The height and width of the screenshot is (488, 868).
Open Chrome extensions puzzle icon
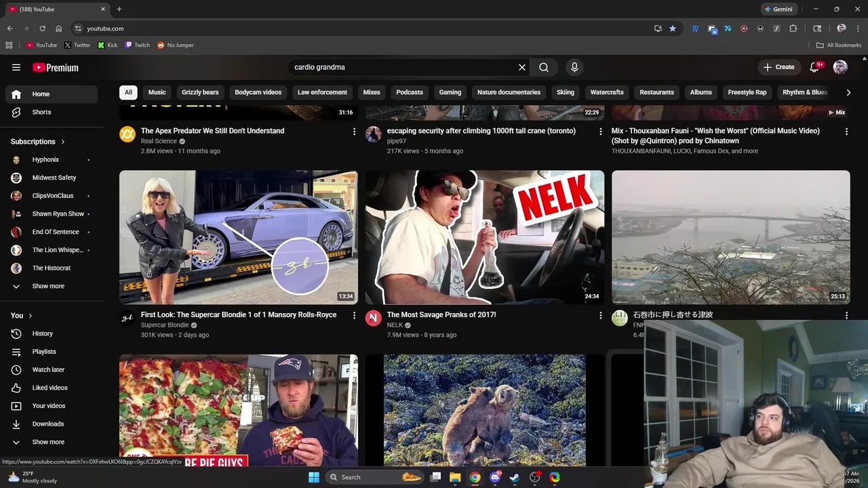coord(793,28)
